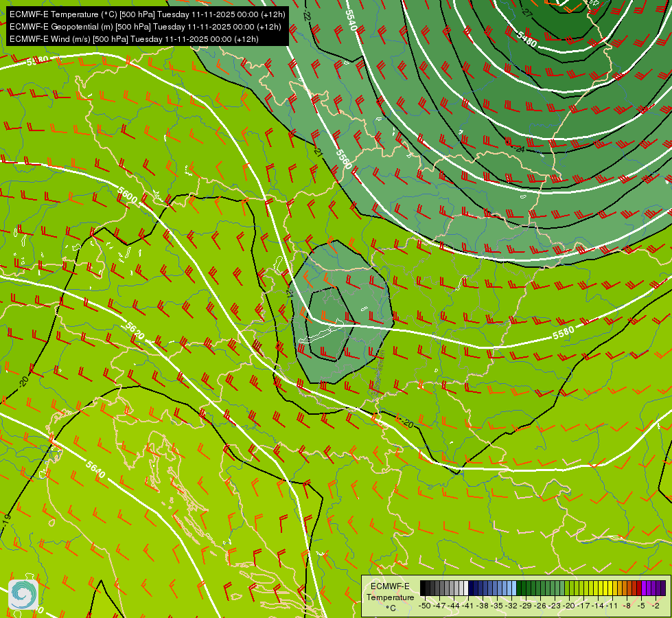Click the -24 isotherm label
672x618 pixels.
[519, 149]
